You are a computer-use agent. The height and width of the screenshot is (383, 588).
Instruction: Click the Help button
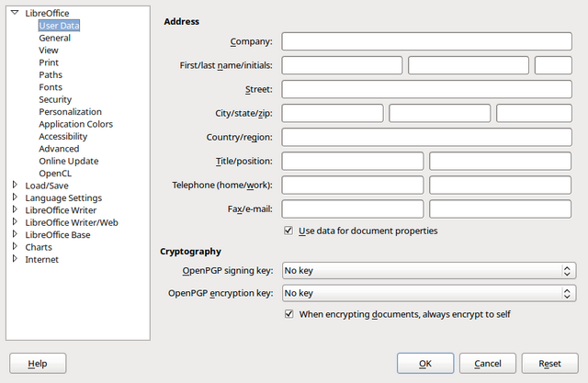pos(38,363)
